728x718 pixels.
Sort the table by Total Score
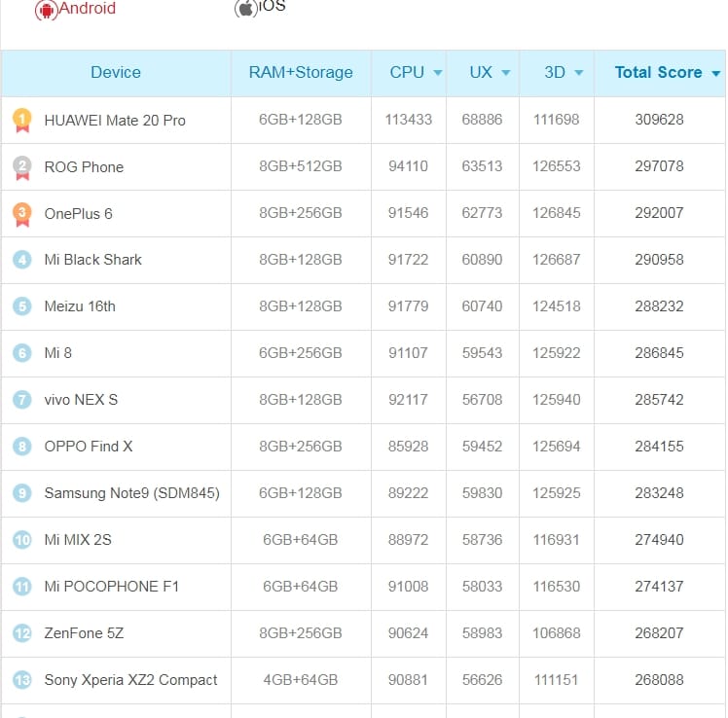(x=667, y=73)
